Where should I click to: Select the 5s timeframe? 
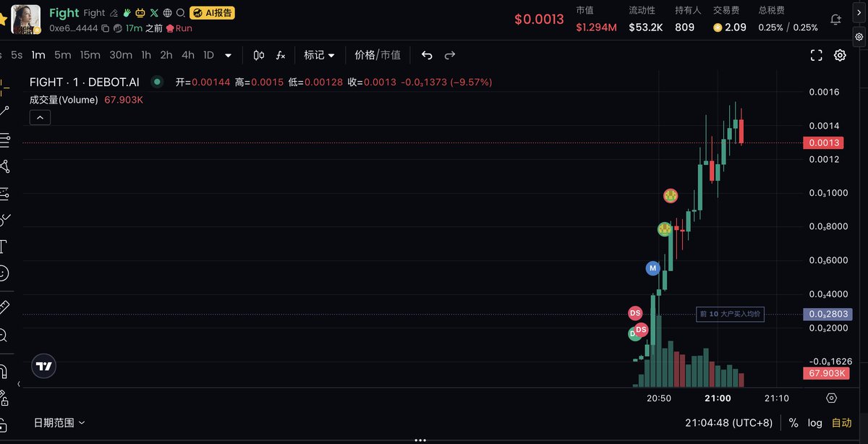coord(17,55)
